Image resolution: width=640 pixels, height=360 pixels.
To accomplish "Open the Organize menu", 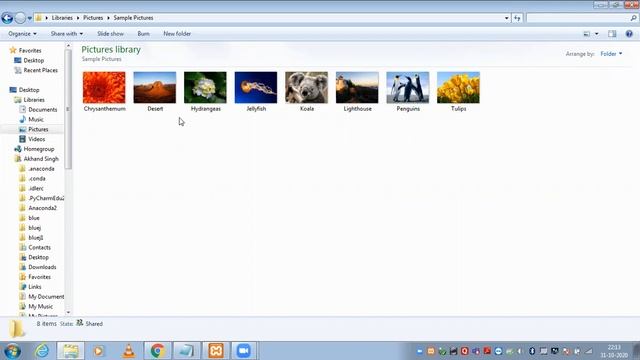I will tap(22, 34).
